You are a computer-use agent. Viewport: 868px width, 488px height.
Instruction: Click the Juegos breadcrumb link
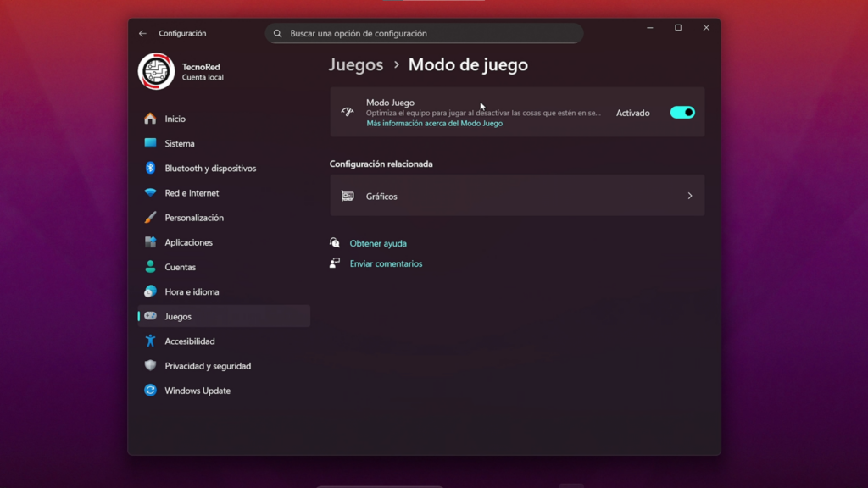(356, 64)
